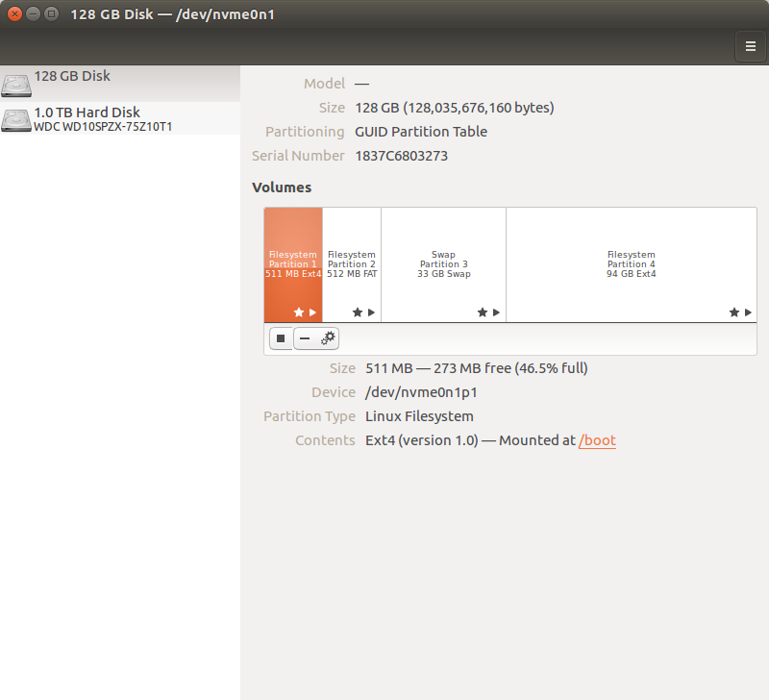Open the /boot mount point link
Screen dimensions: 769x700
point(597,440)
